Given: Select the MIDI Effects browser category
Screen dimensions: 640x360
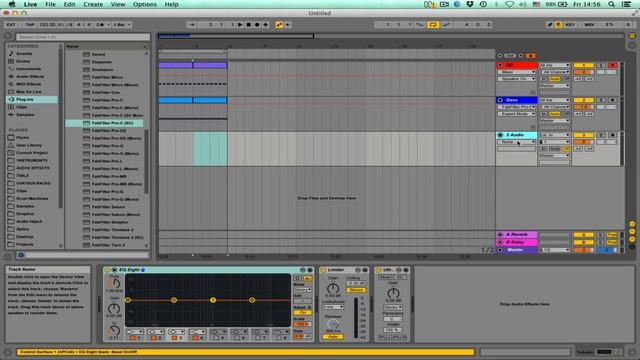Looking at the screenshot, I should (28, 84).
